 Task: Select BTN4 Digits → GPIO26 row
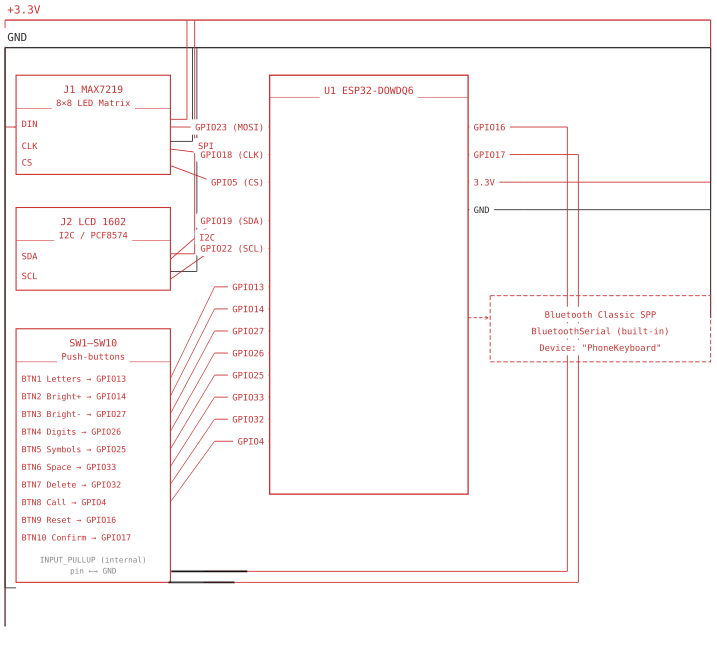(x=71, y=432)
